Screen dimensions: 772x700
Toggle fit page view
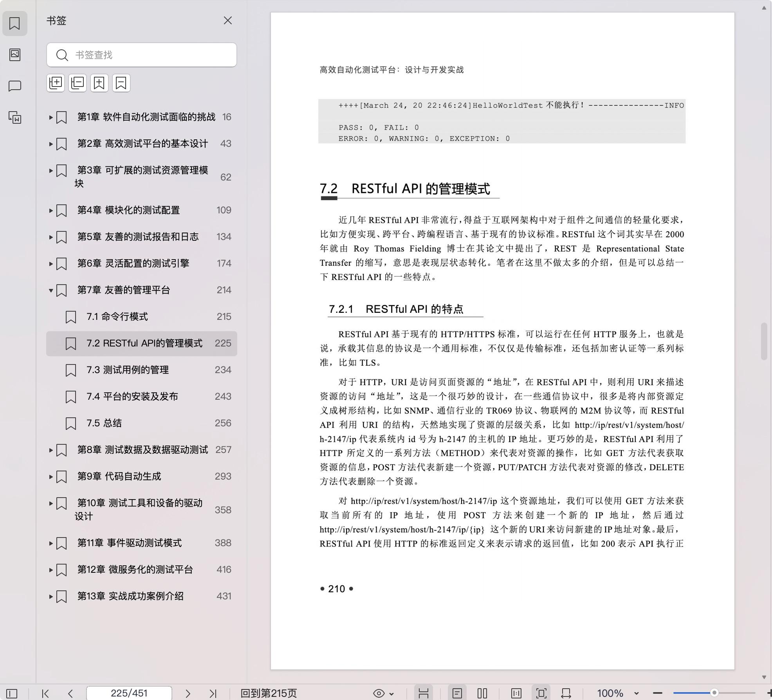(541, 693)
